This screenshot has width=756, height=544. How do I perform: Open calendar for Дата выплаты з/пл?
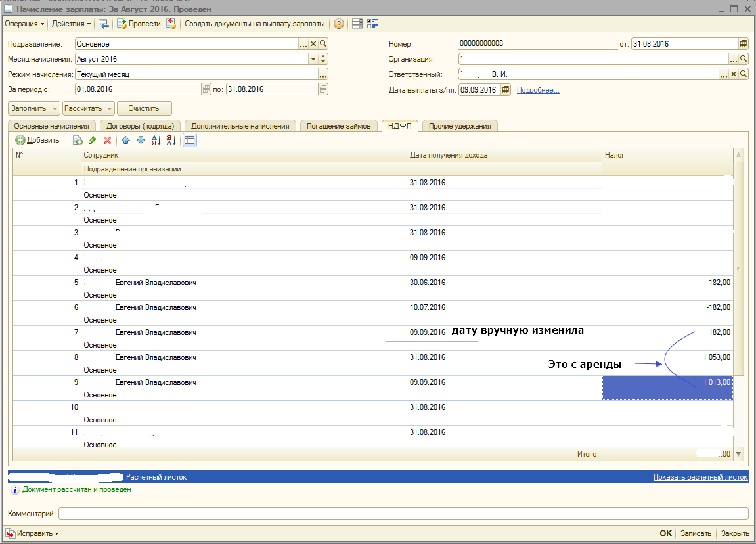coord(506,90)
